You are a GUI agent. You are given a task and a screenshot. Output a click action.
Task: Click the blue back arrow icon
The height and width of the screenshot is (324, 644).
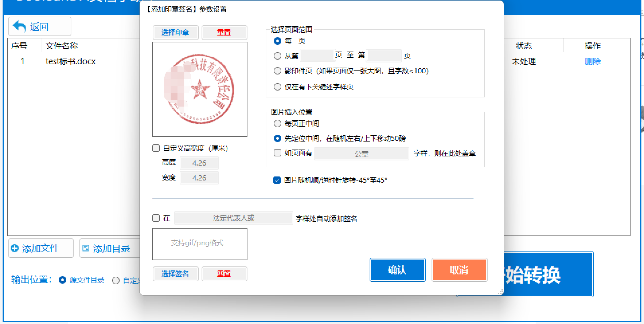coord(19,26)
